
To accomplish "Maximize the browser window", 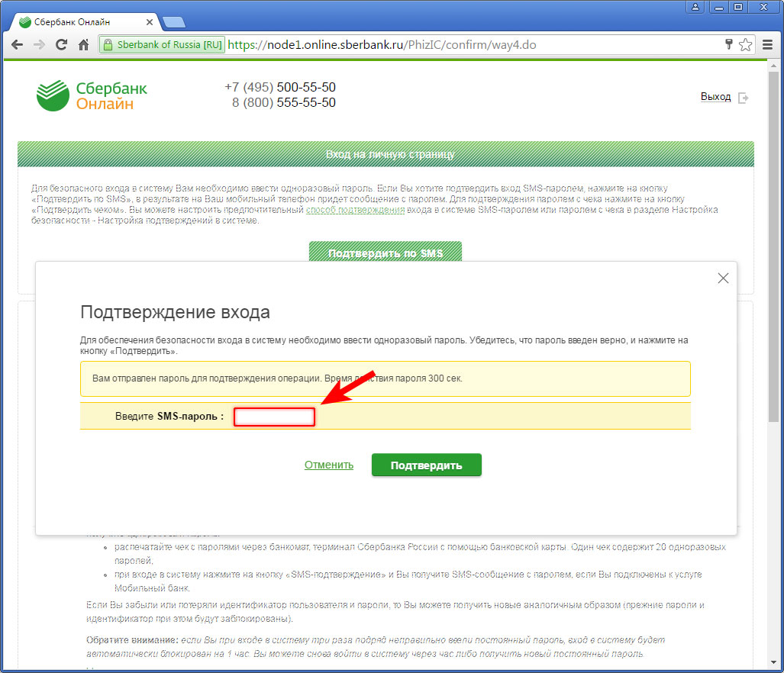I will (x=738, y=7).
